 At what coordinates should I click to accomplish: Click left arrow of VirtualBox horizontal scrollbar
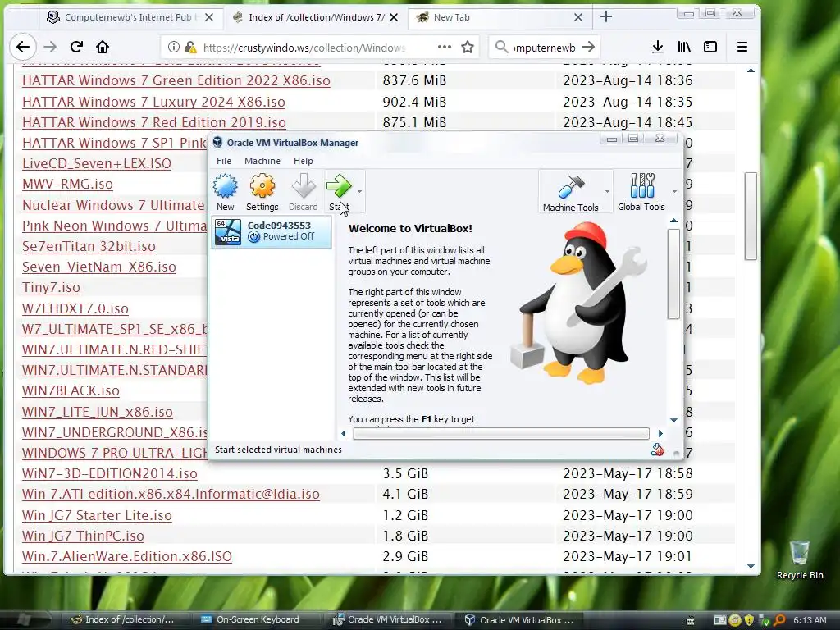(344, 433)
